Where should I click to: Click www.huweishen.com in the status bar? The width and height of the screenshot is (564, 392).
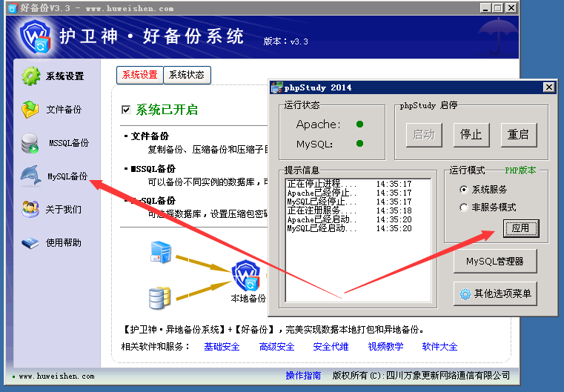pos(56,376)
